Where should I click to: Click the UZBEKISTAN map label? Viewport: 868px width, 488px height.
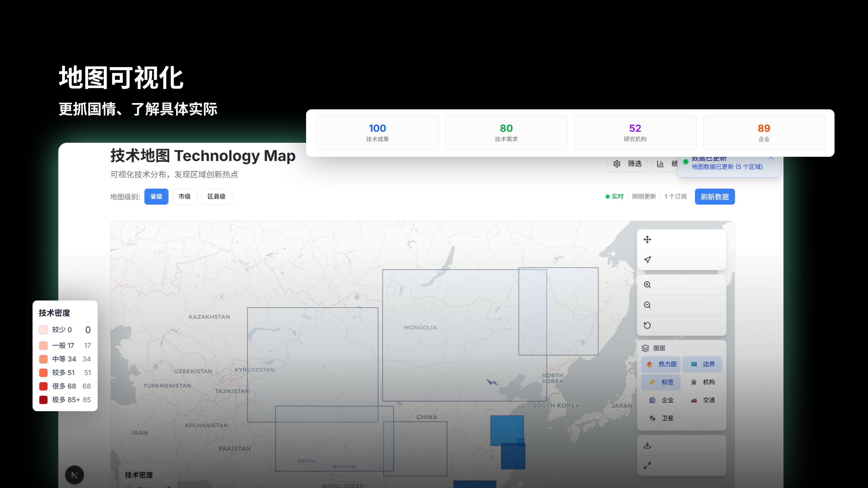[193, 371]
